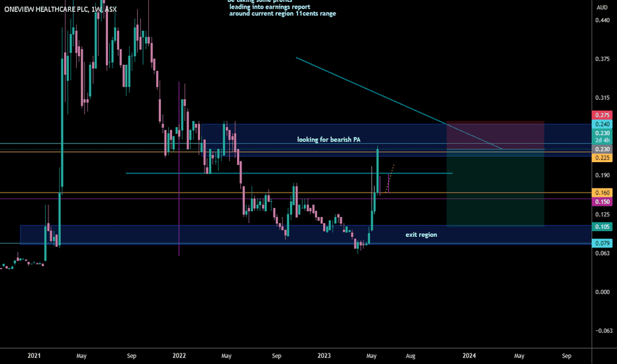This screenshot has height=364, width=617.
Task: Select the cyan 0.079 price label
Action: click(602, 243)
